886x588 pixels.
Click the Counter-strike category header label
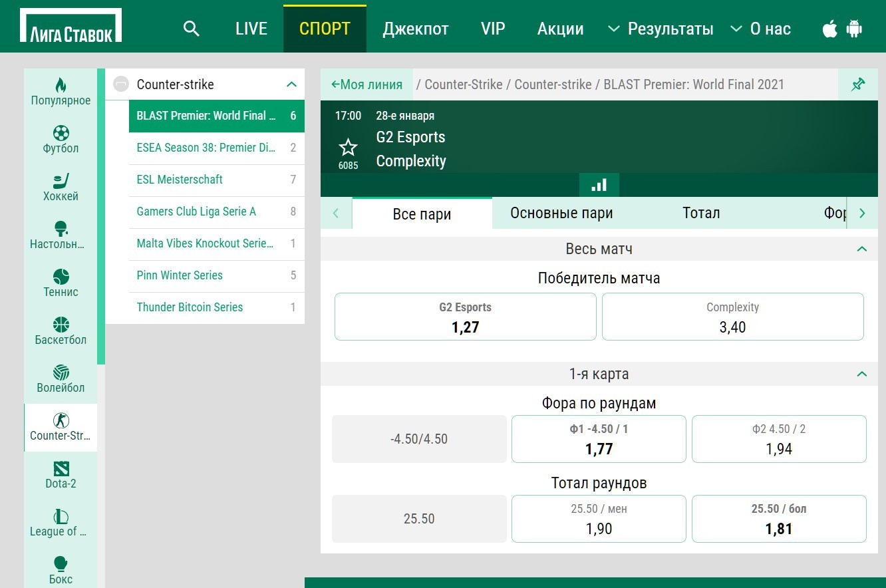point(176,84)
